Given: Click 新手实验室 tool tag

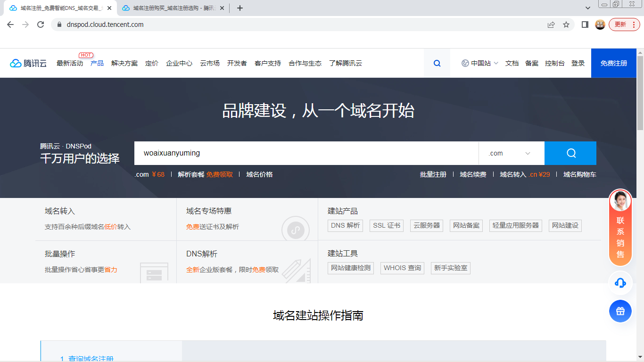Looking at the screenshot, I should (451, 268).
